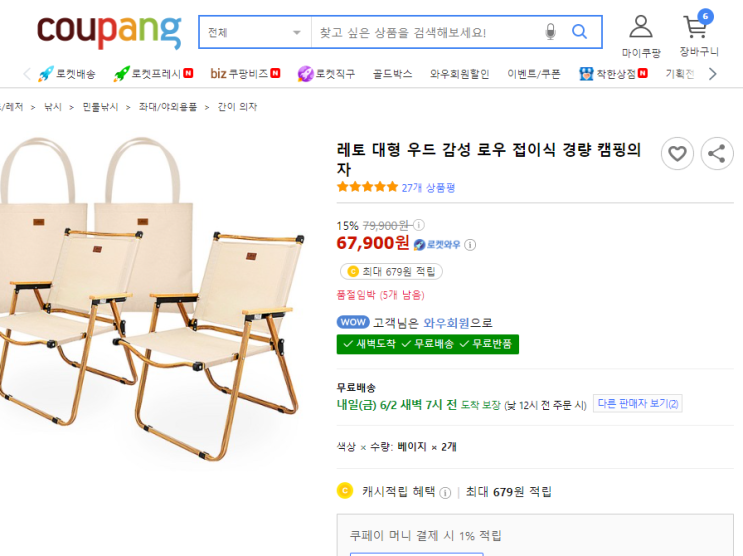Click the 와우회원 link
This screenshot has width=743, height=556.
[446, 323]
